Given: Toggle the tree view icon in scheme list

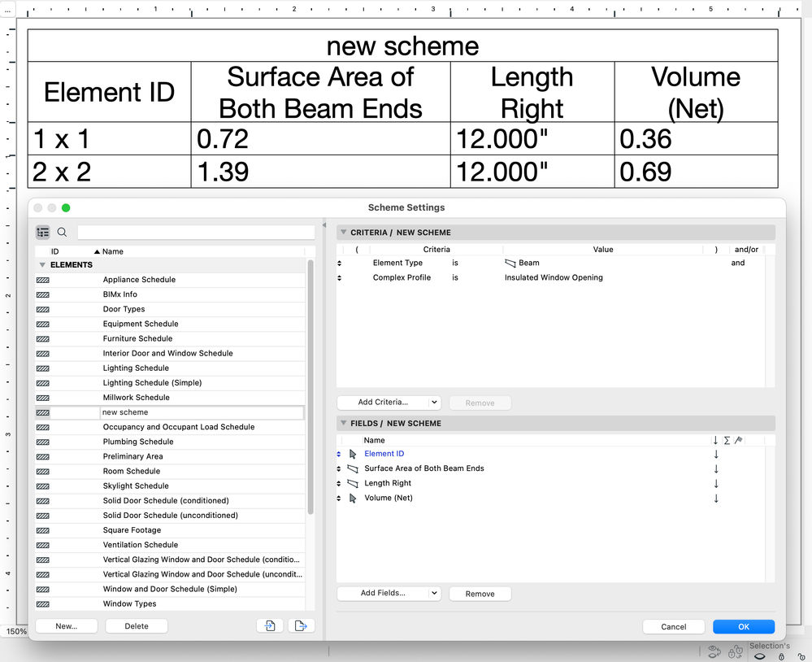Looking at the screenshot, I should 43,233.
